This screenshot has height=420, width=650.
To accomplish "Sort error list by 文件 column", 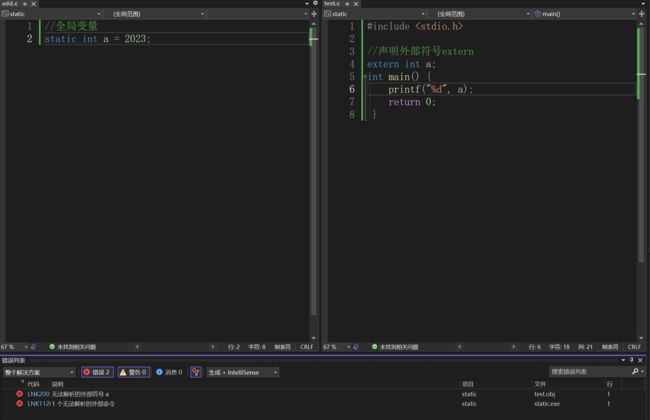I will tap(540, 384).
